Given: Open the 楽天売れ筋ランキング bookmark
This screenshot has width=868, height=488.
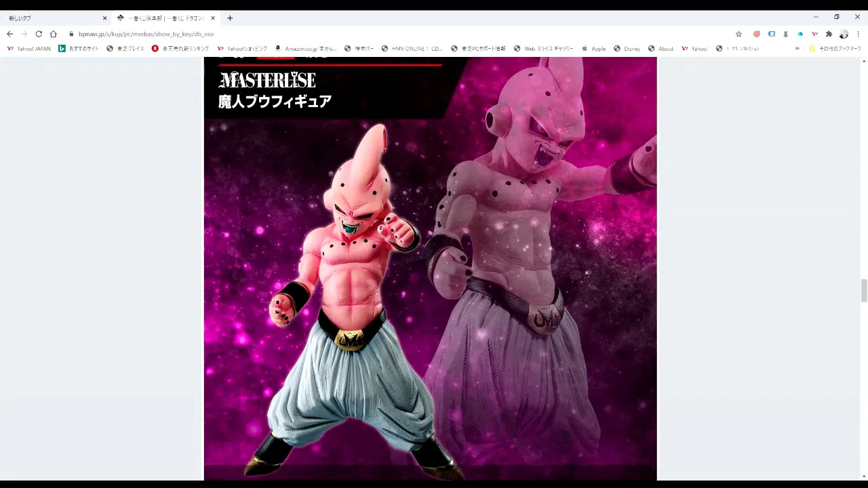Looking at the screenshot, I should tap(180, 49).
